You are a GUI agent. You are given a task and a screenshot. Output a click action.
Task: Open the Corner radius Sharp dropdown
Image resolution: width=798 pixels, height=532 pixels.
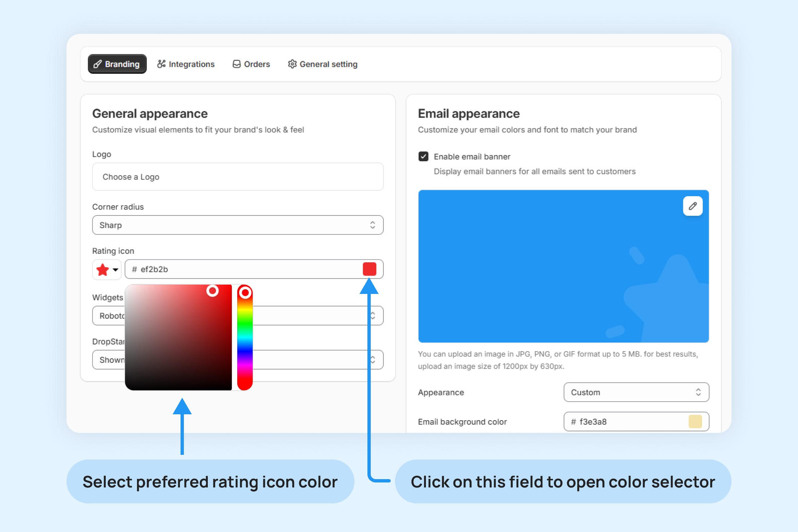tap(237, 225)
